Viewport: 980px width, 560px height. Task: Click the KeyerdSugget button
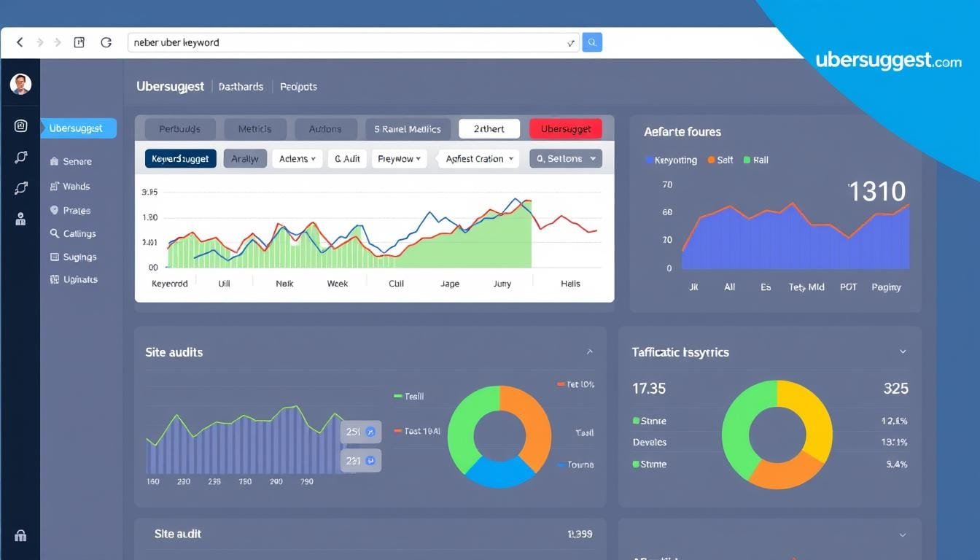click(x=180, y=159)
